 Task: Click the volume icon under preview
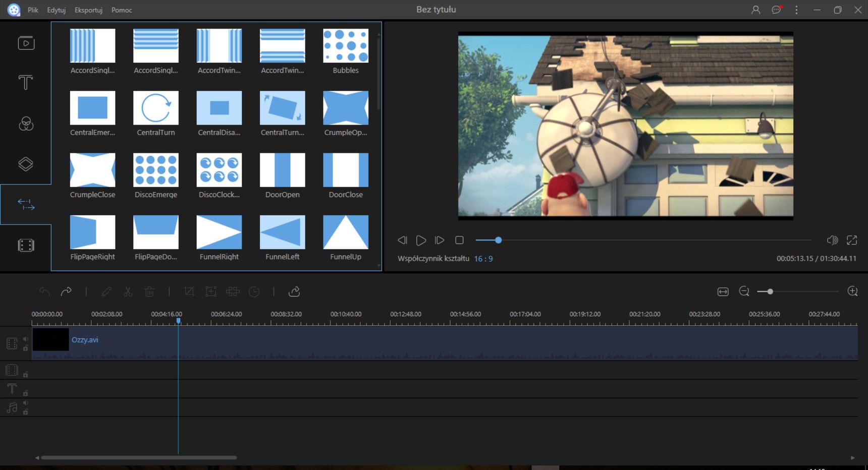tap(832, 241)
